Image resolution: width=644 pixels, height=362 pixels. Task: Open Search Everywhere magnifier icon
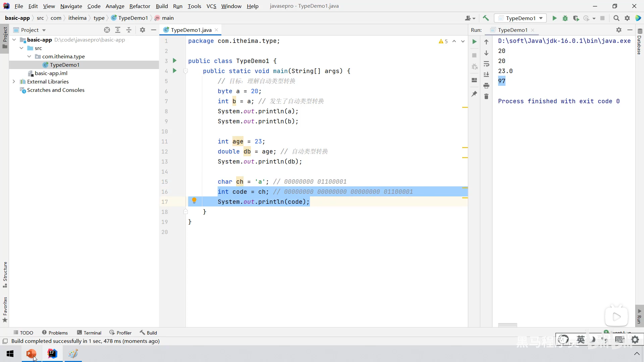point(616,18)
